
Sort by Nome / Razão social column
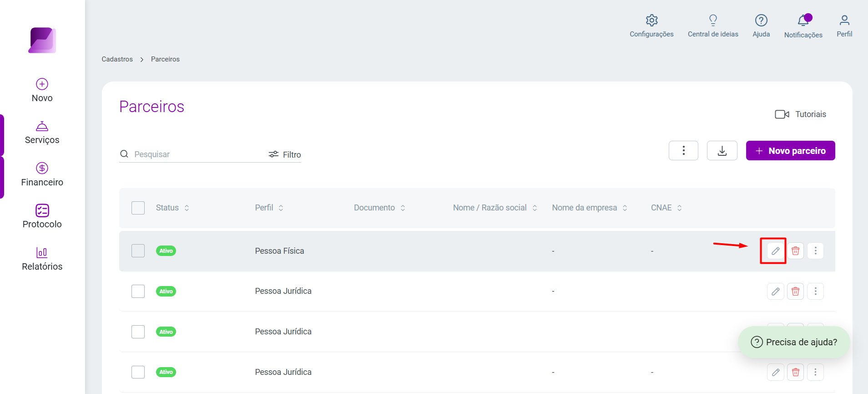(x=495, y=208)
